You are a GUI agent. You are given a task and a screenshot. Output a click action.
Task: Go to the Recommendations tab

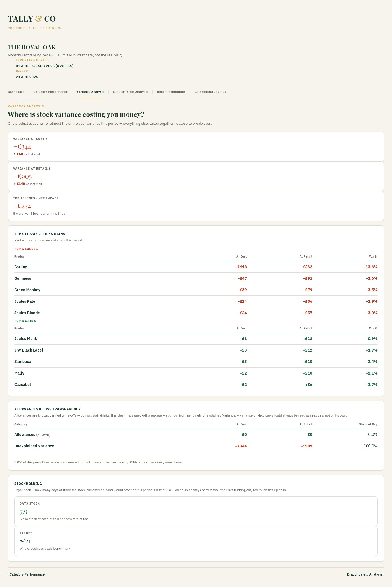[x=171, y=92]
